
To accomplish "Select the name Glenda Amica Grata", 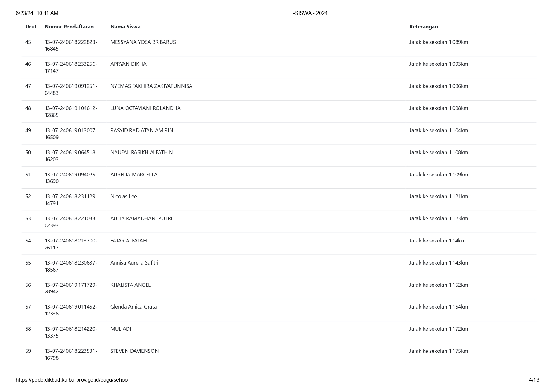I will [x=134, y=307].
